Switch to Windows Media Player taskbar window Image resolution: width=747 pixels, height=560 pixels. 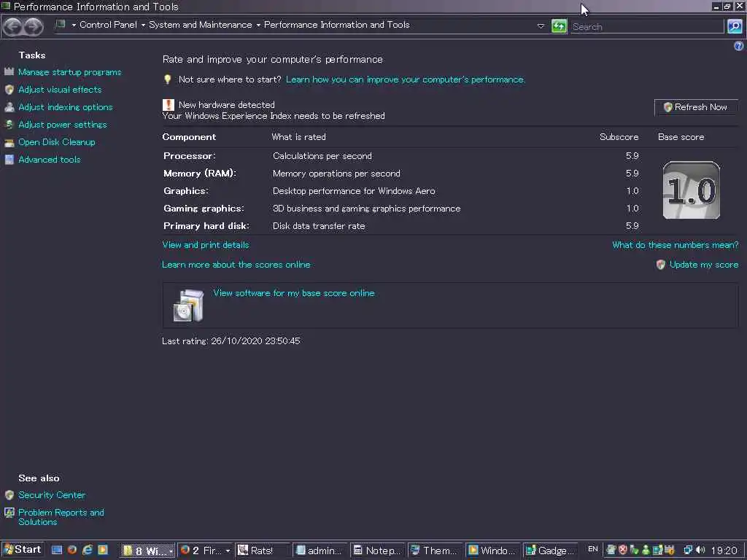coord(492,551)
